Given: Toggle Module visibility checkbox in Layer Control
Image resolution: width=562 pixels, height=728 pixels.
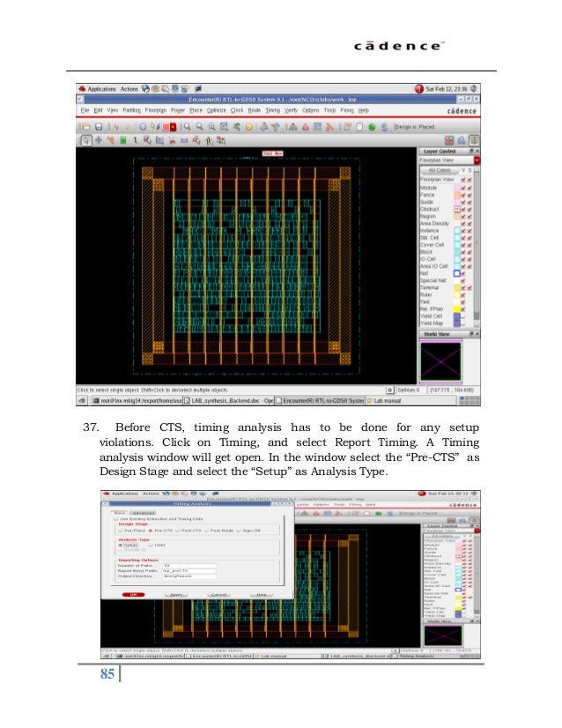Looking at the screenshot, I should pyautogui.click(x=463, y=188).
